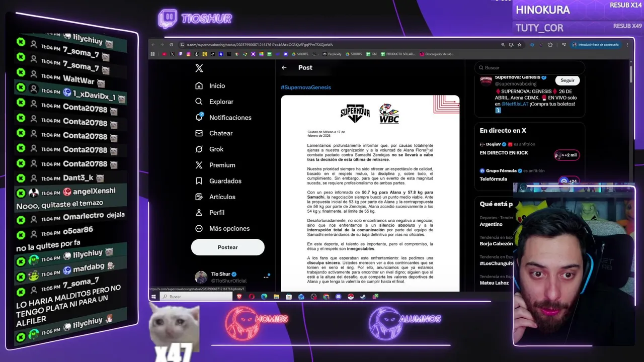Open Steam from the taskbar
Screen dimensions: 644x362
point(363,297)
